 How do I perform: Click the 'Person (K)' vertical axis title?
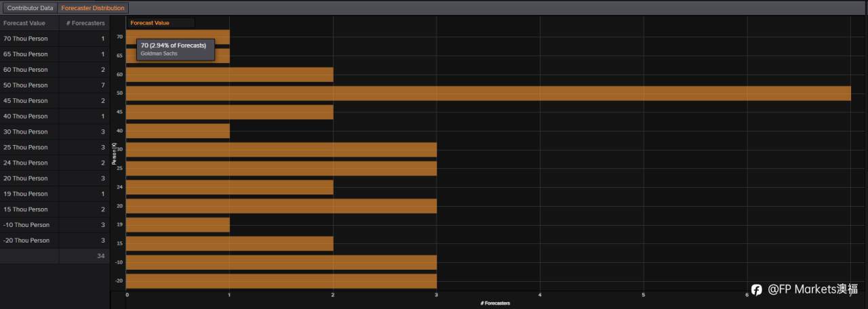pyautogui.click(x=114, y=154)
